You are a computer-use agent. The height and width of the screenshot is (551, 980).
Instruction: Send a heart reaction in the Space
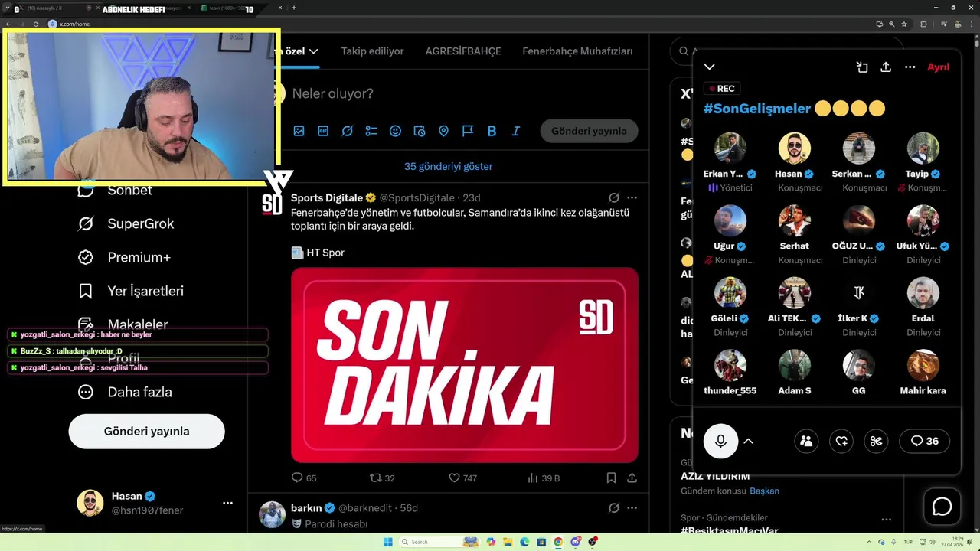click(841, 441)
